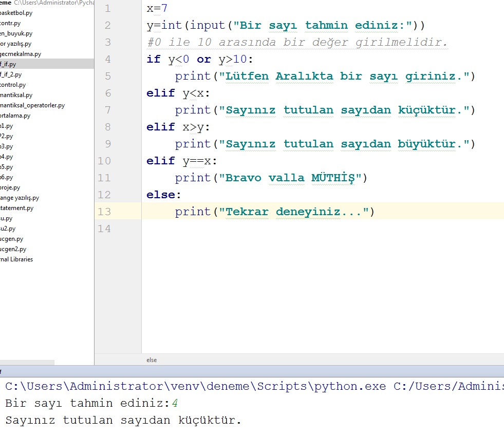The height and width of the screenshot is (437, 504).
Task: Click string 'Sayınız tutulan sayıdan büyüktür.'
Action: click(344, 144)
